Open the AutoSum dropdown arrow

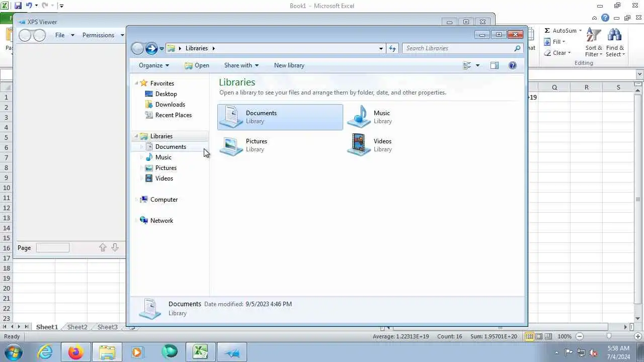580,31
